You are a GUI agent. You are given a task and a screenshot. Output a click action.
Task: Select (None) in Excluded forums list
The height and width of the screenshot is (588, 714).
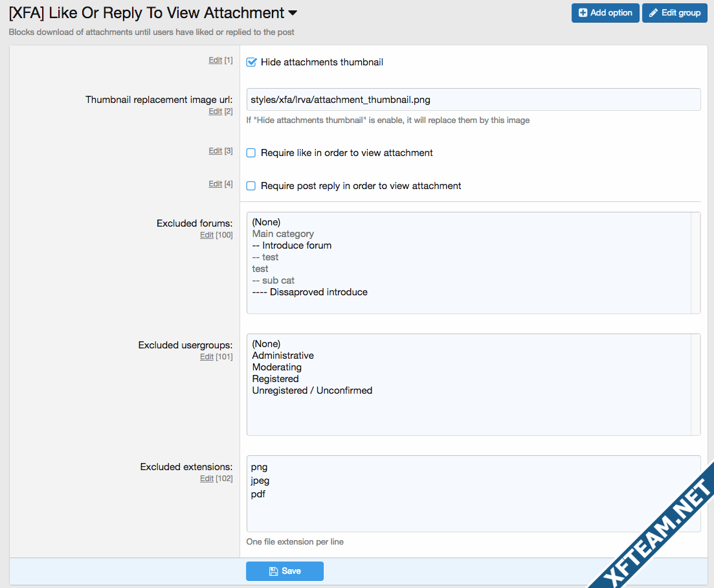click(x=267, y=222)
